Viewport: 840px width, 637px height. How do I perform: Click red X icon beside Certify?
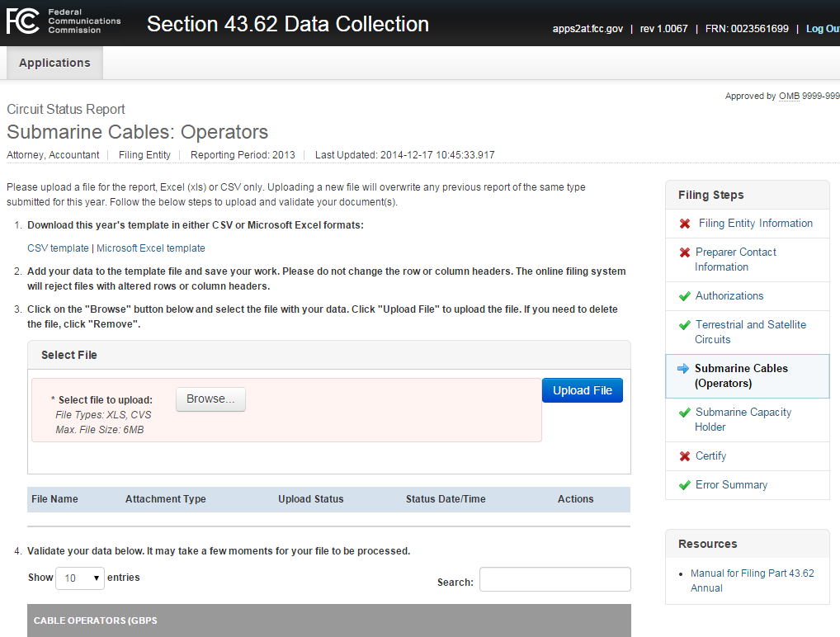(685, 456)
